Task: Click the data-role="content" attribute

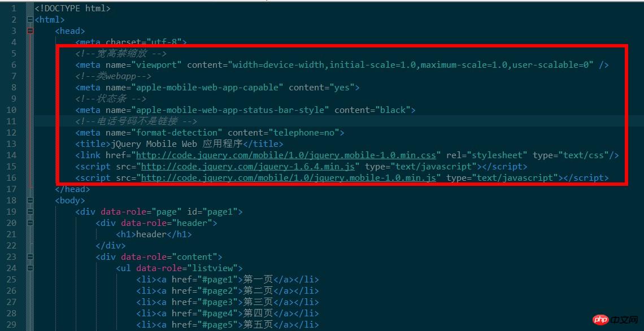Action: tap(169, 257)
